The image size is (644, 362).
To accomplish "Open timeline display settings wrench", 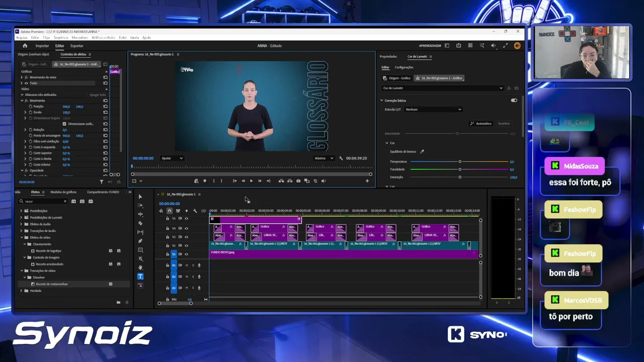I will tap(195, 211).
